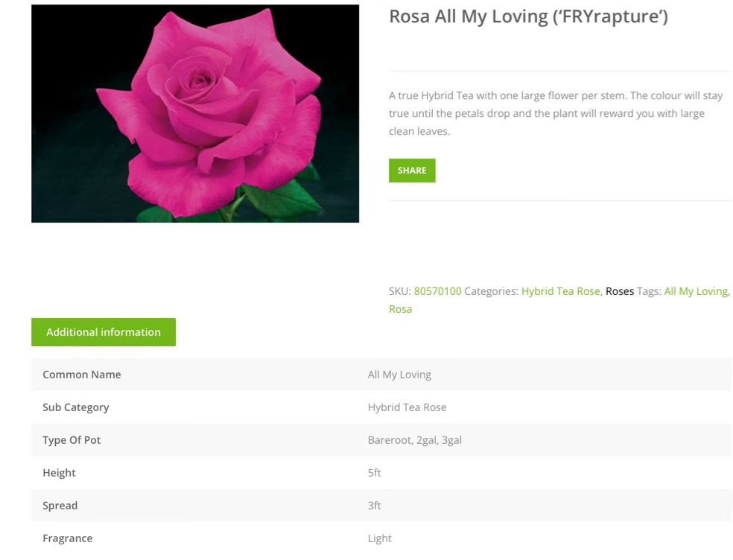Image resolution: width=733 pixels, height=560 pixels.
Task: Click the Type Of Pot row label
Action: pos(72,440)
